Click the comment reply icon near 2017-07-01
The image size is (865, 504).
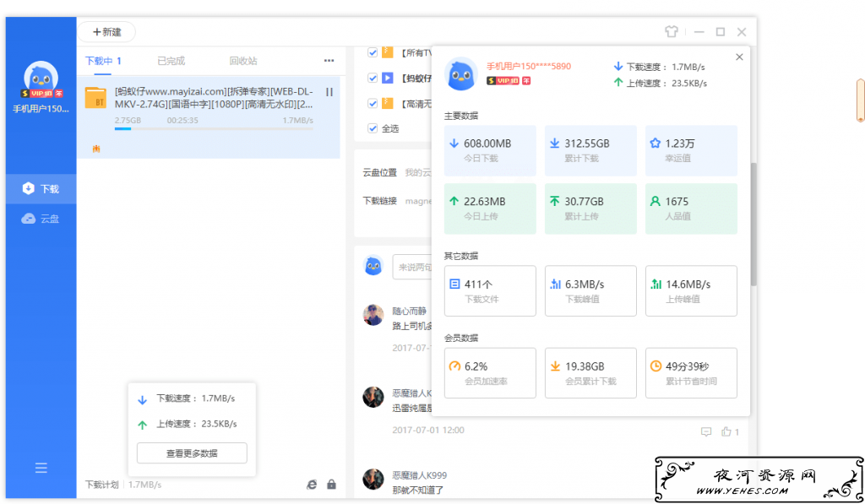pos(706,431)
